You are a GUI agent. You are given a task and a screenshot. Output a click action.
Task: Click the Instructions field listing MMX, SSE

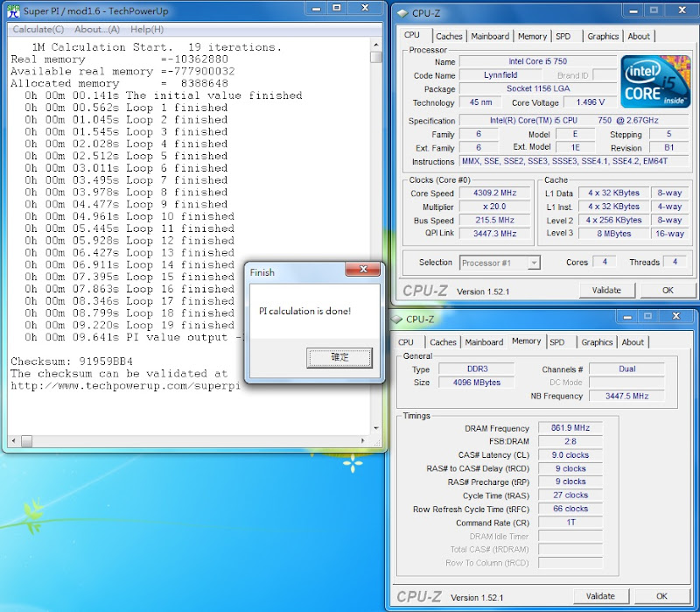click(x=574, y=161)
